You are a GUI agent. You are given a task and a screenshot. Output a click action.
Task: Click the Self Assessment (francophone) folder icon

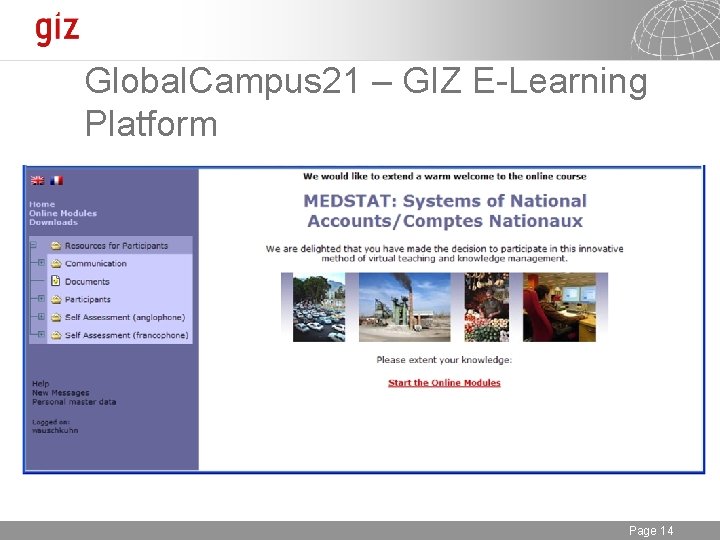pyautogui.click(x=56, y=335)
